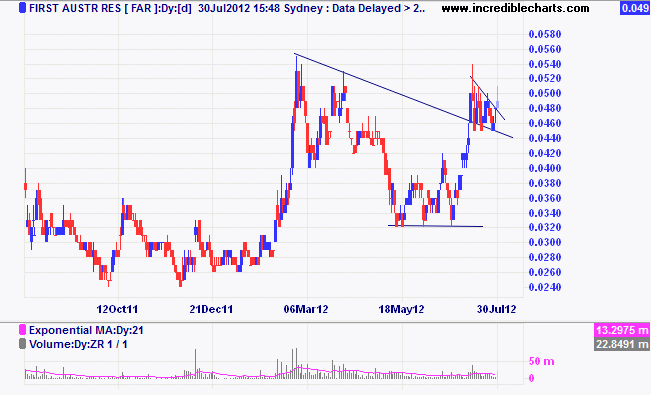Image resolution: width=651 pixels, height=395 pixels.
Task: Click the 0.0320 price axis label
Action: [x=545, y=227]
